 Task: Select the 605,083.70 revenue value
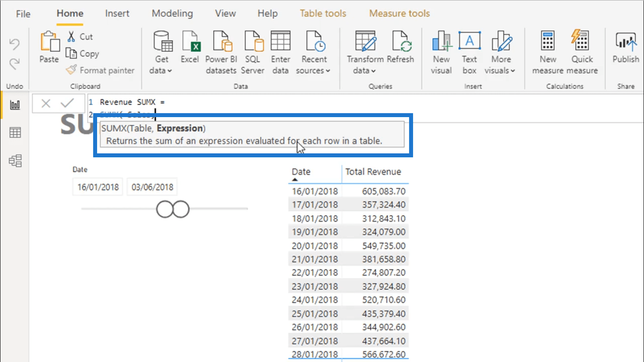[384, 191]
